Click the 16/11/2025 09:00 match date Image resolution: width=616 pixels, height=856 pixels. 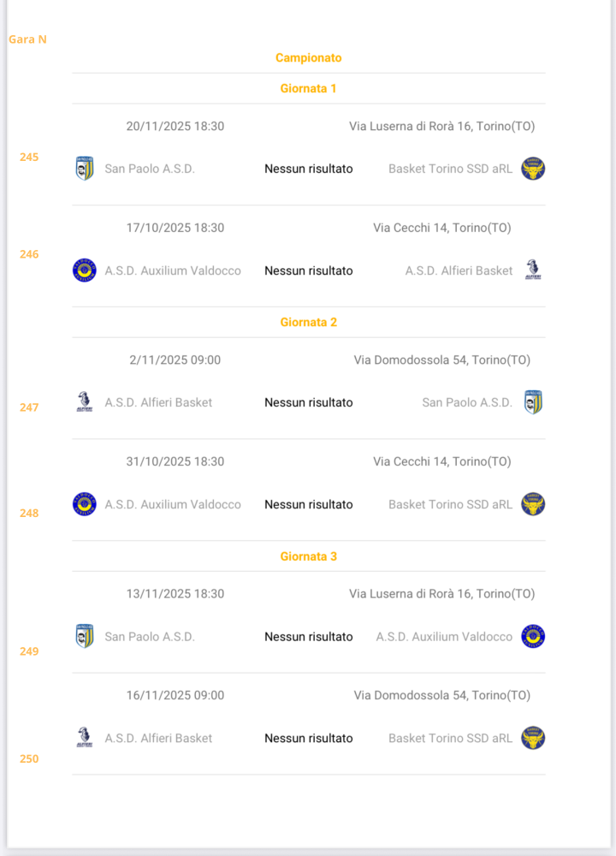point(175,695)
